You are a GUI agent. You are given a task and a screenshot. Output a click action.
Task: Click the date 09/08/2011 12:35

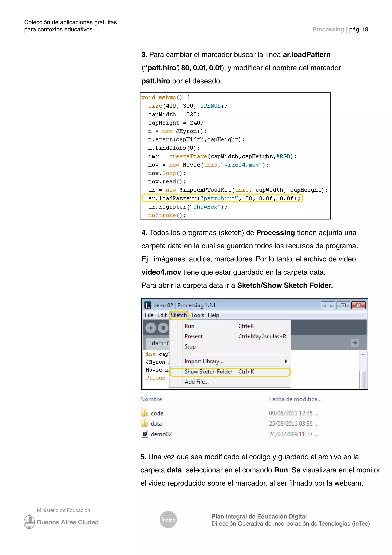click(294, 413)
